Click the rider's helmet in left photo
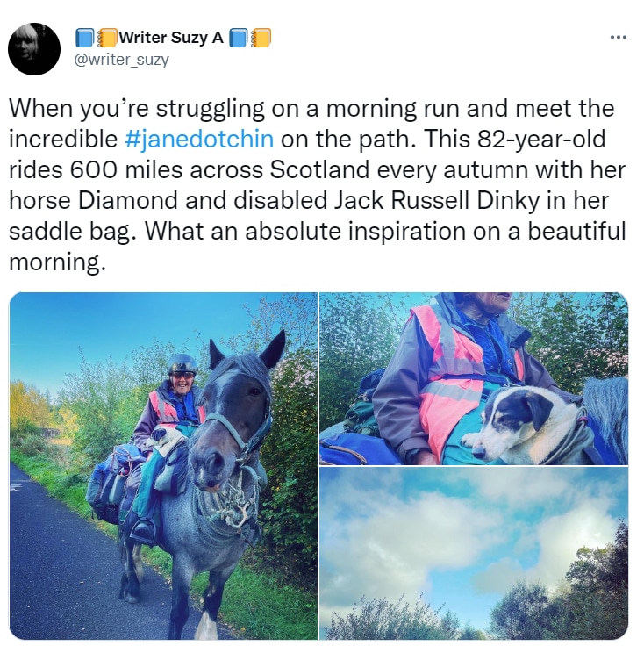 [x=182, y=364]
